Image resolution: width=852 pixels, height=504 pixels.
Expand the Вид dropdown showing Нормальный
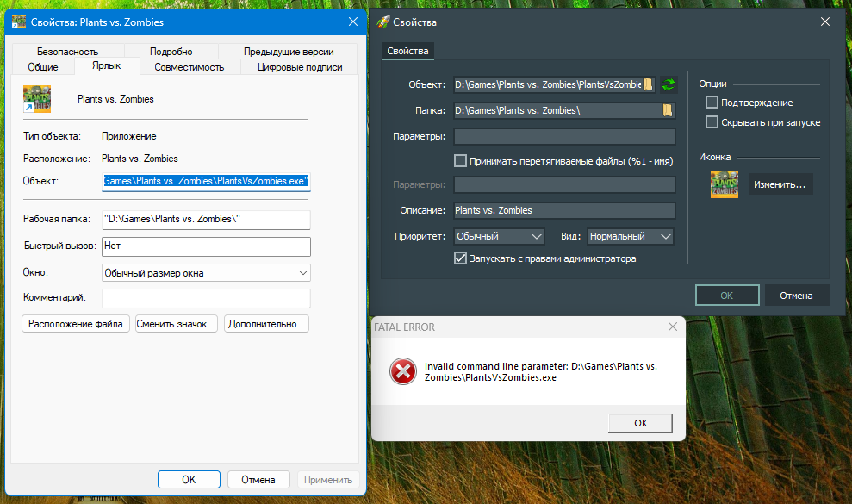coord(630,236)
